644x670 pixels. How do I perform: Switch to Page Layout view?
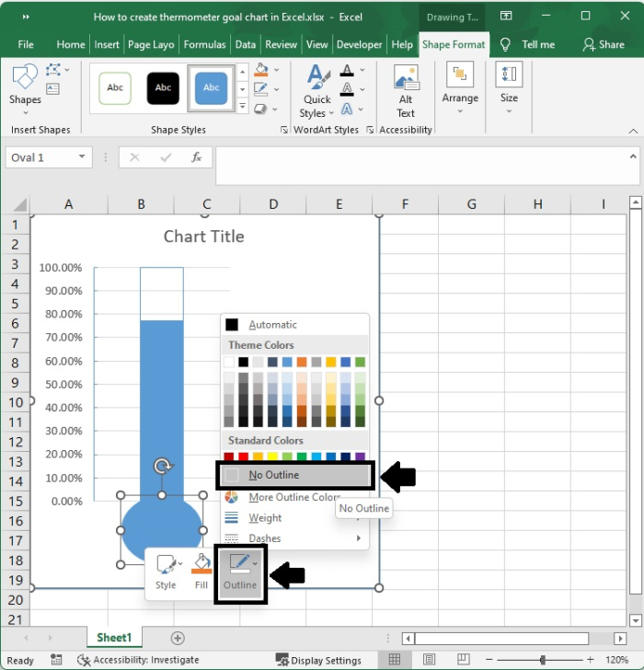(430, 660)
